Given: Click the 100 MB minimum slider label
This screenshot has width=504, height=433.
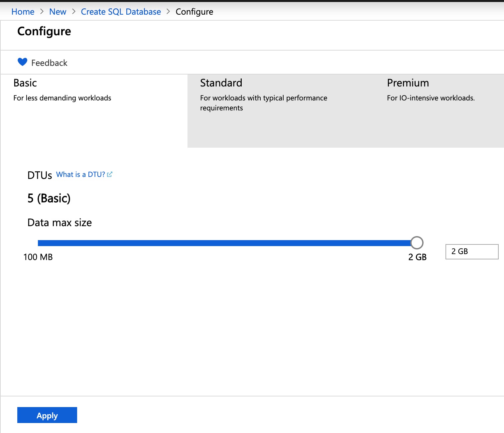Looking at the screenshot, I should click(x=38, y=257).
